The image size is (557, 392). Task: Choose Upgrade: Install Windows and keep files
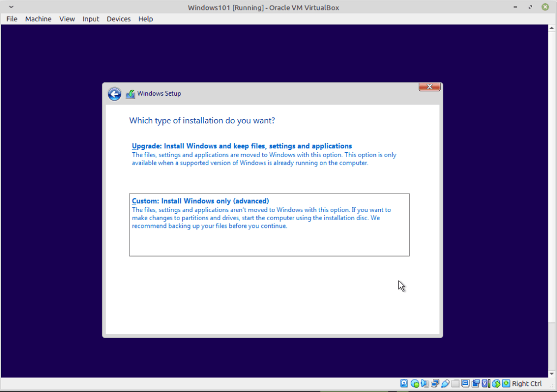point(242,146)
